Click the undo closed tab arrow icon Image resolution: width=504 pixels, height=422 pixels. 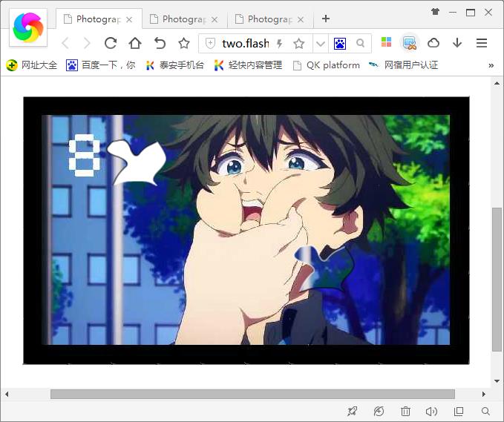click(x=160, y=43)
